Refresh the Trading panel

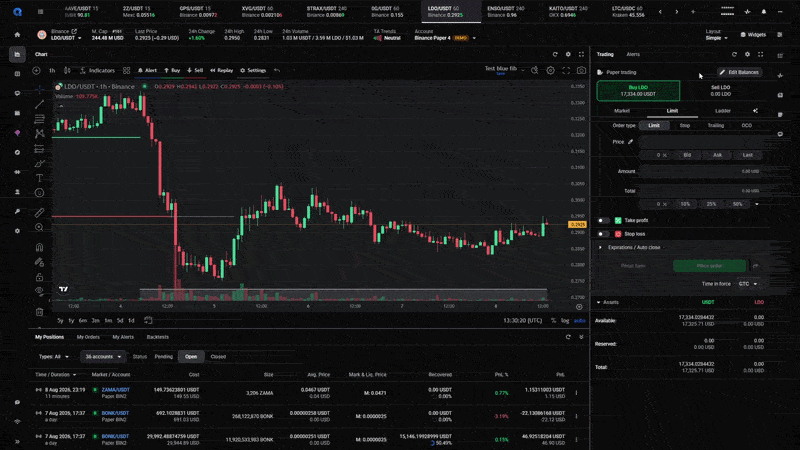click(x=734, y=54)
